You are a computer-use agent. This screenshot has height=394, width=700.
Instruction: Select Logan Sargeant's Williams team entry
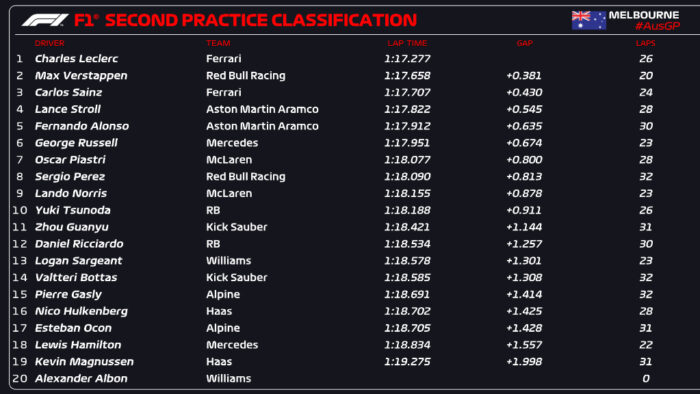tap(228, 261)
